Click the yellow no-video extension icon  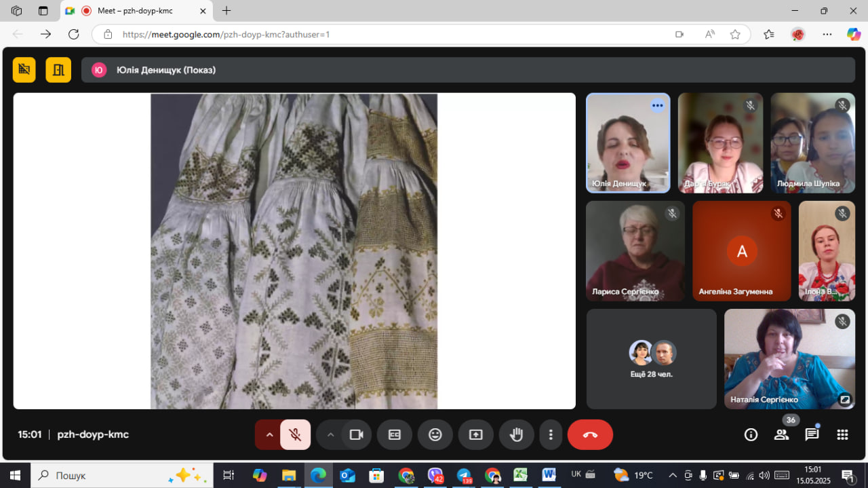coord(24,69)
